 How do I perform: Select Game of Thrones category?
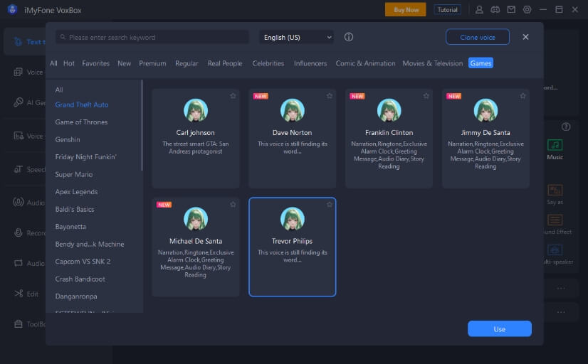[x=81, y=122]
